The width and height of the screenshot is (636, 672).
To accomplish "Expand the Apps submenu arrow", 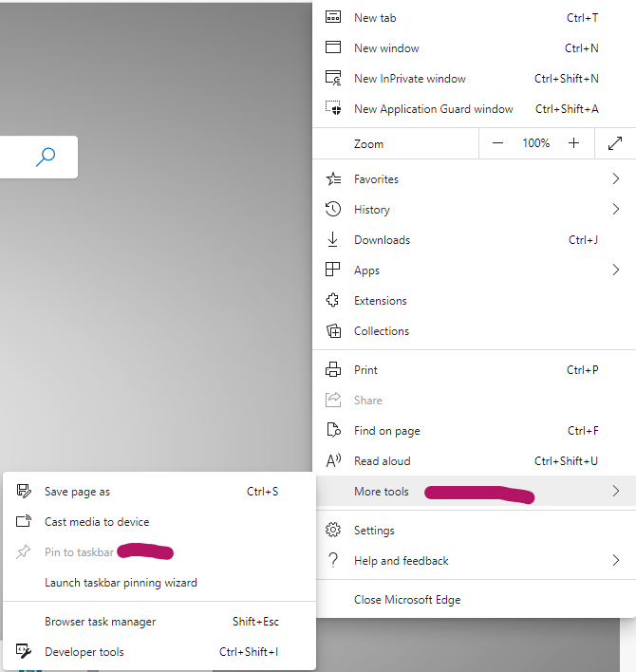I will [616, 270].
